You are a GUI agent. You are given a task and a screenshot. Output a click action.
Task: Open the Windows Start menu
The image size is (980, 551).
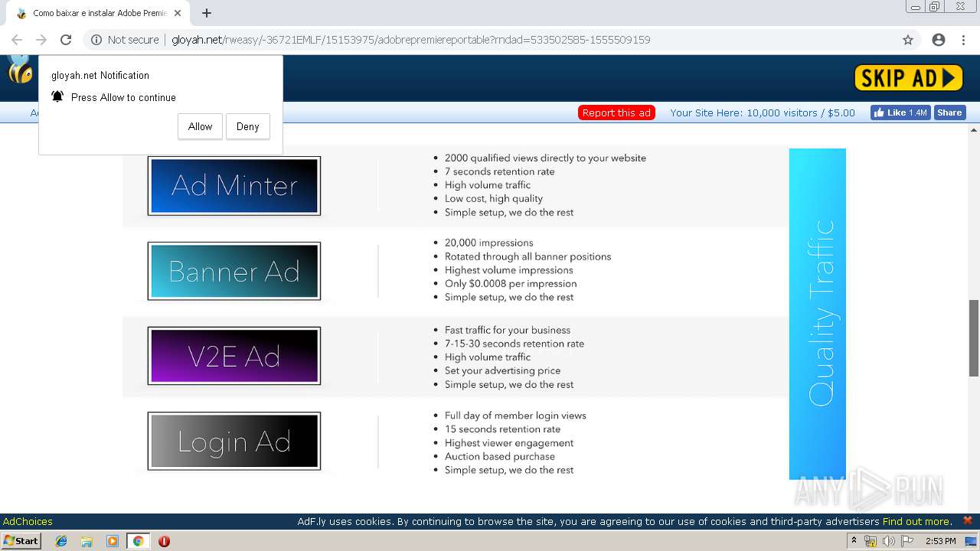pyautogui.click(x=21, y=540)
